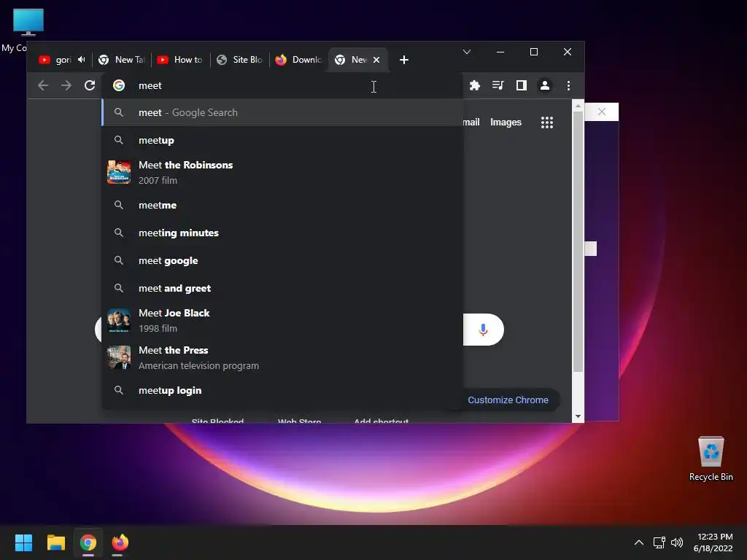
Task: Pick 'Meet Joe Black' 1998 film suggestion
Action: [282, 321]
